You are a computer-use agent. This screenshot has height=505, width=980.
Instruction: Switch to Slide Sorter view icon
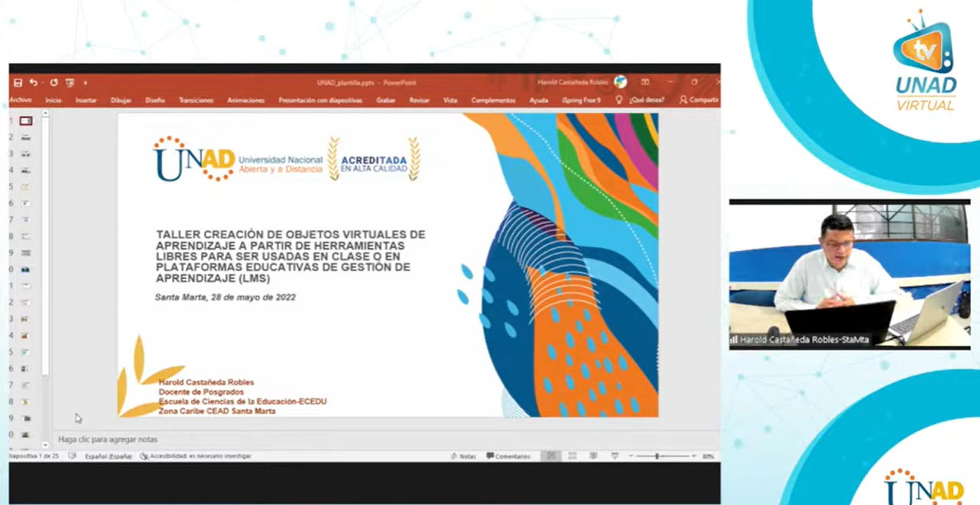(x=572, y=456)
